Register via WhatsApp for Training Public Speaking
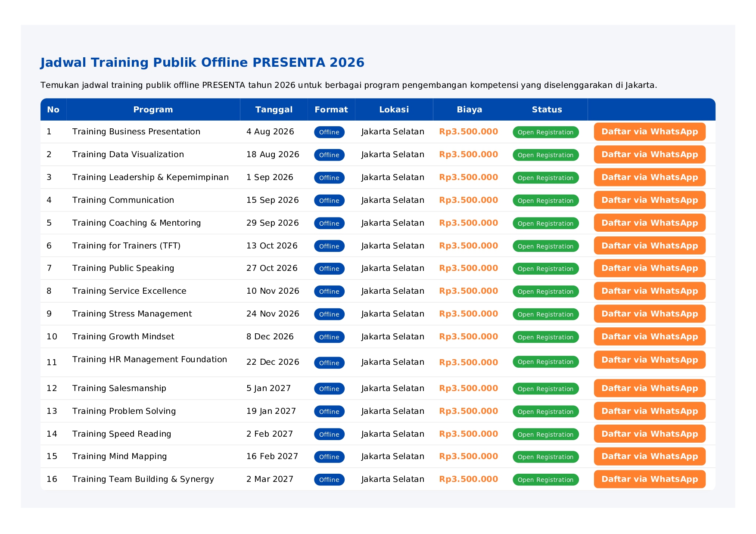Viewport: 756px width, 534px height. point(650,268)
